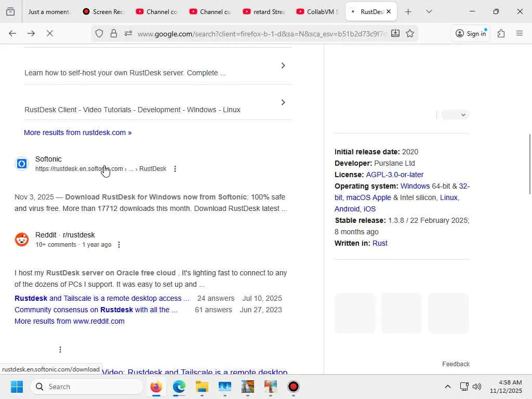Click Sign in button
The image size is (532, 399).
pyautogui.click(x=471, y=33)
